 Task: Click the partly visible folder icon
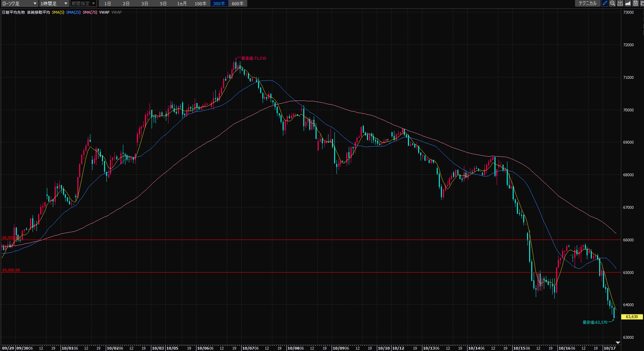(x=641, y=3)
